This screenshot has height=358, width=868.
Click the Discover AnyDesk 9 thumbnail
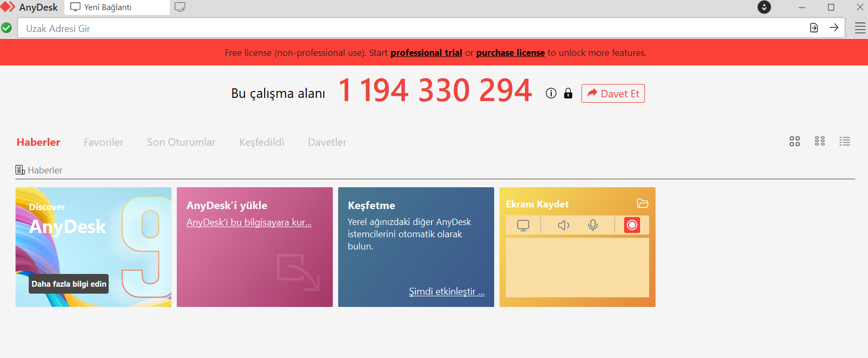coord(93,247)
